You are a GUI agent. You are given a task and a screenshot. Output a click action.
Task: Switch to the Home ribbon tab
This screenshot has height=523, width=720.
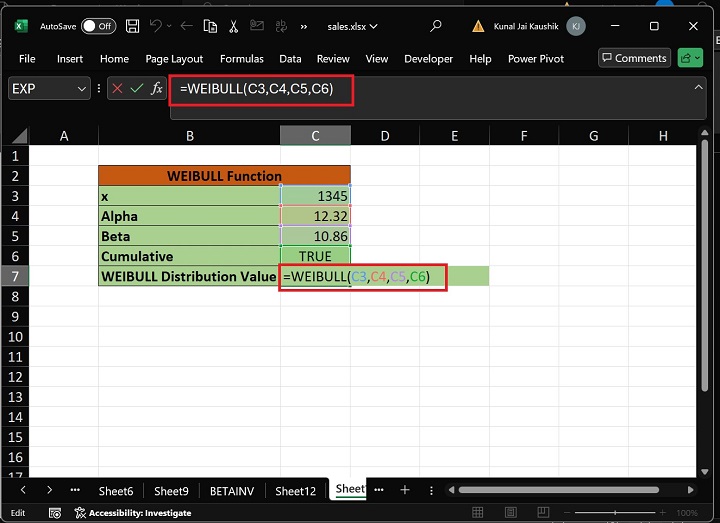coord(114,59)
